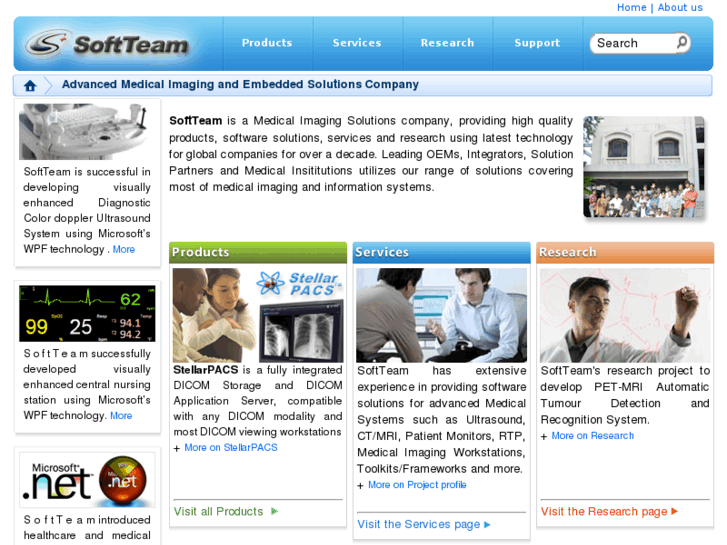Click the arrow after Visit all Products

click(274, 511)
